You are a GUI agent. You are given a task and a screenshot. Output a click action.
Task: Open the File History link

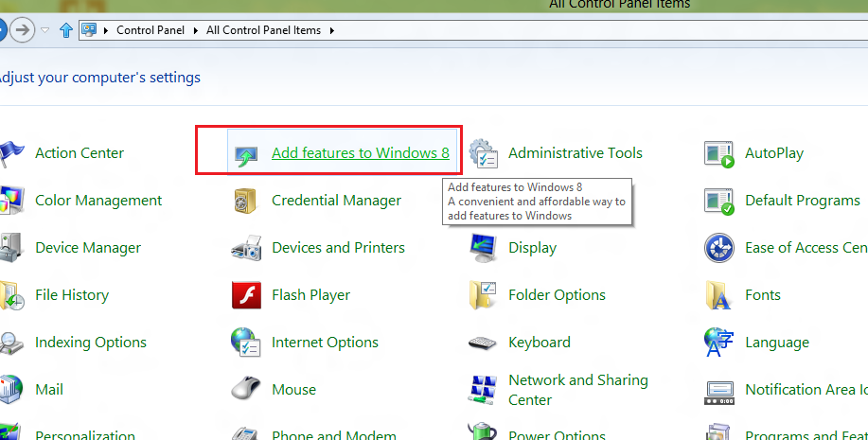(72, 295)
